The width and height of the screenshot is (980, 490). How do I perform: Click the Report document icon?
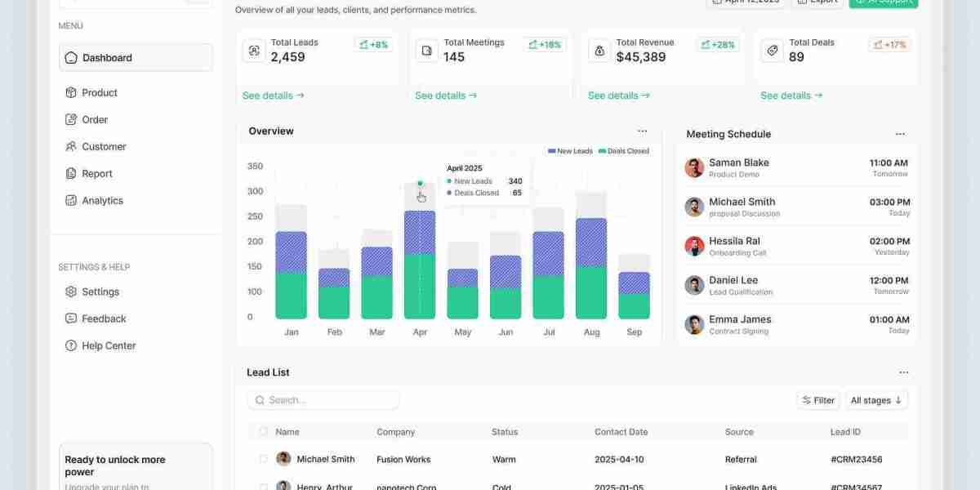71,174
